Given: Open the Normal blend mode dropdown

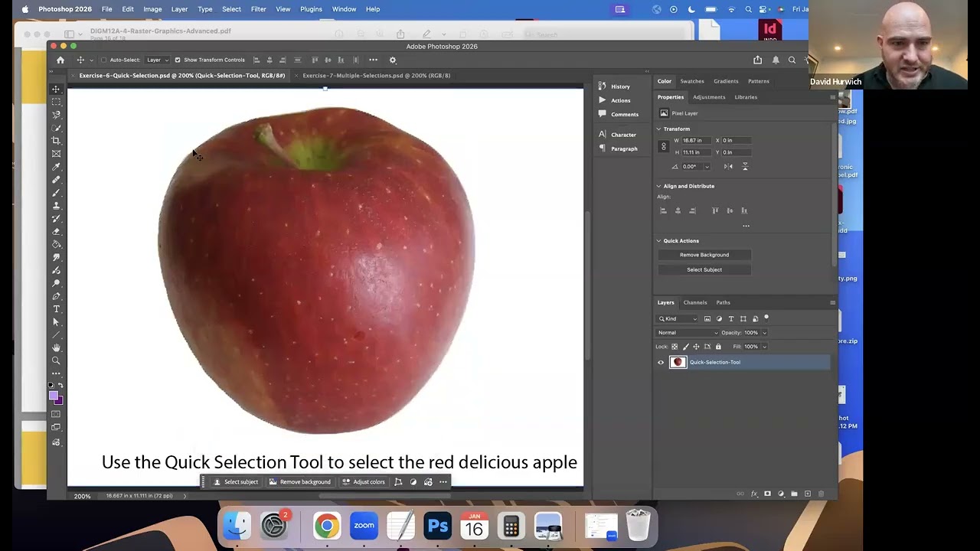Looking at the screenshot, I should pyautogui.click(x=688, y=333).
